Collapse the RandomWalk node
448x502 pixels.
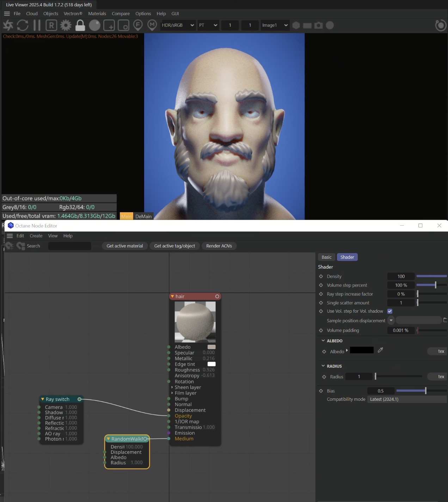point(109,439)
